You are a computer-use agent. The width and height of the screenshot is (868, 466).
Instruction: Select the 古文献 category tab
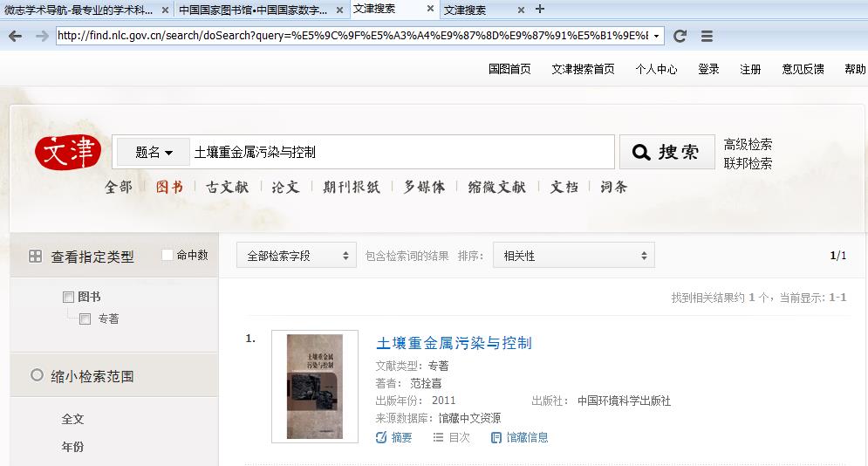228,187
